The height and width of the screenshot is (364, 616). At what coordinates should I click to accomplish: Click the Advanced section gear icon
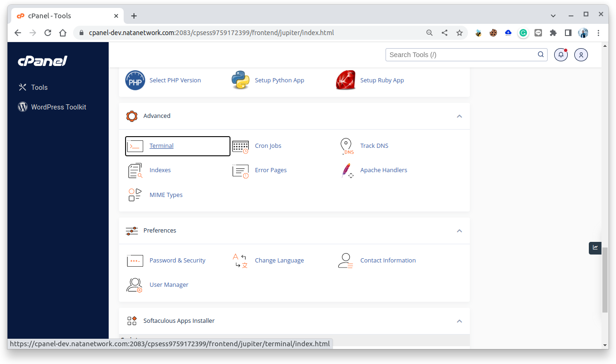pyautogui.click(x=132, y=116)
